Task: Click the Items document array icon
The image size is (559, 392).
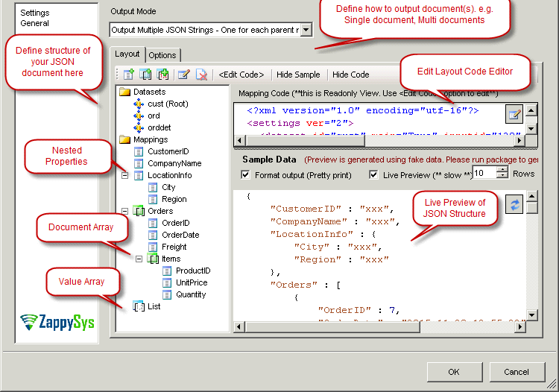Action: coord(153,259)
